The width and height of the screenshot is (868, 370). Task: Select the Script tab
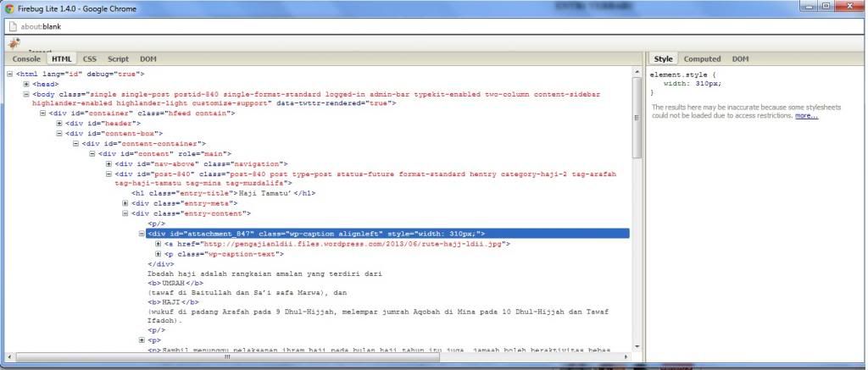tap(118, 59)
